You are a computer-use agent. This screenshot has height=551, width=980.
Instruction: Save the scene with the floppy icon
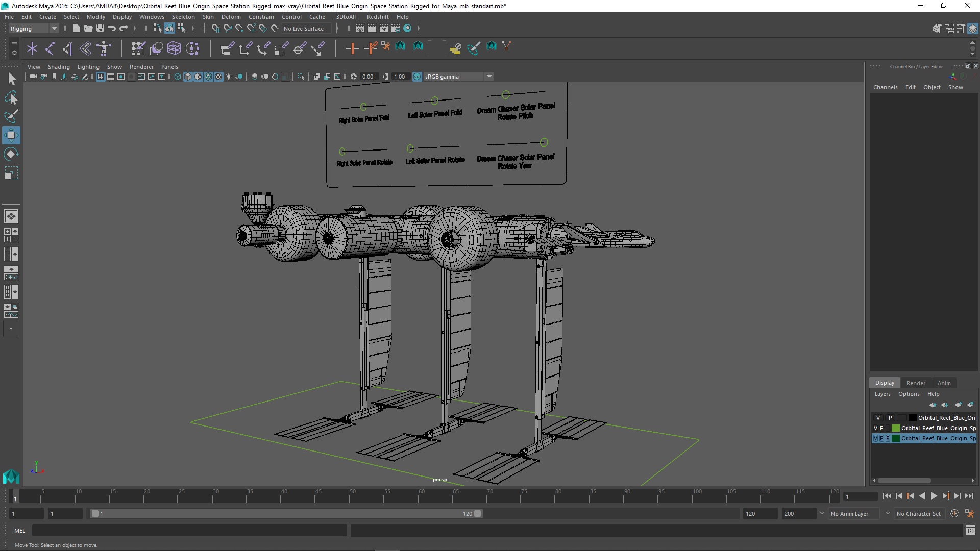tap(100, 28)
